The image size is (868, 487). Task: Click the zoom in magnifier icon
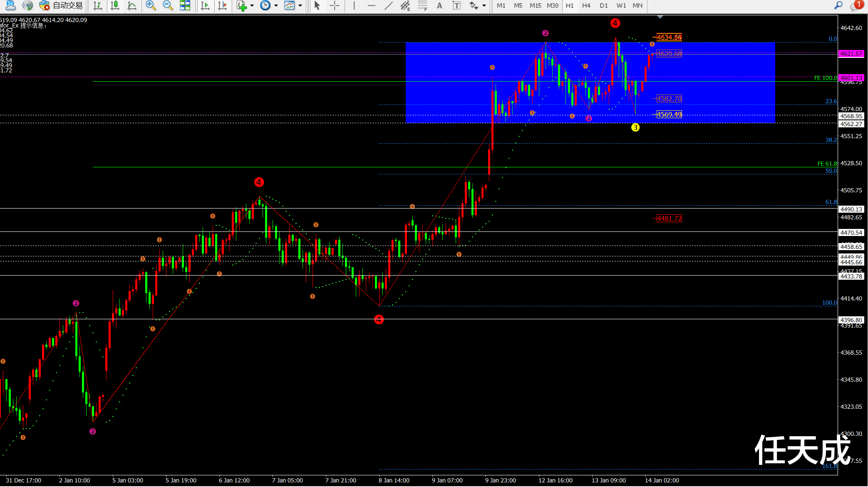(151, 5)
